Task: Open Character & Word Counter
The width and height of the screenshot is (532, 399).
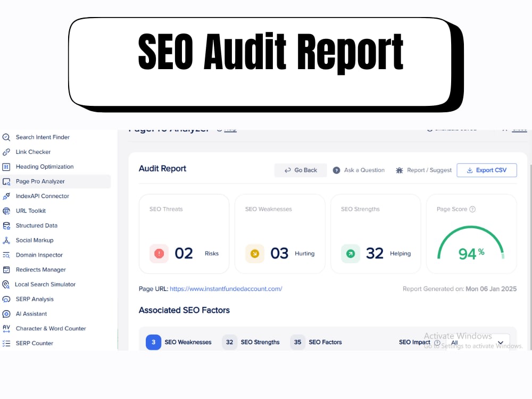Action: coord(51,328)
